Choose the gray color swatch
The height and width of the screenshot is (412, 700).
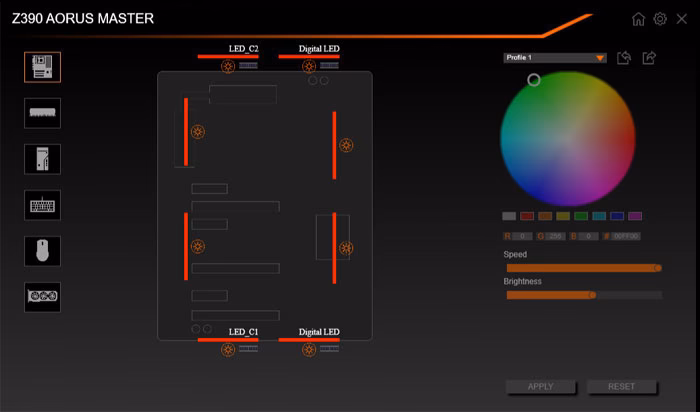(509, 216)
